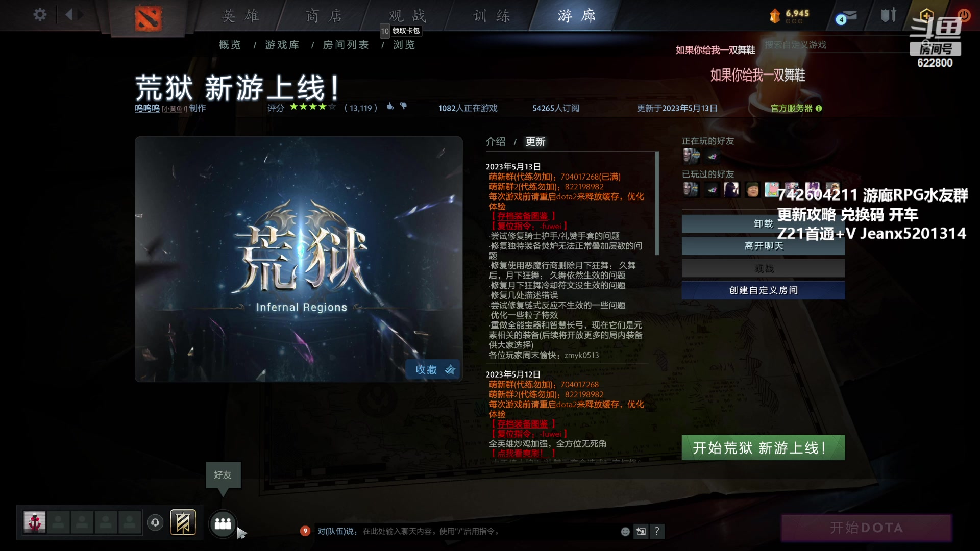This screenshot has height=551, width=980.
Task: Toggle favorite with the 收藏 star button
Action: click(432, 369)
